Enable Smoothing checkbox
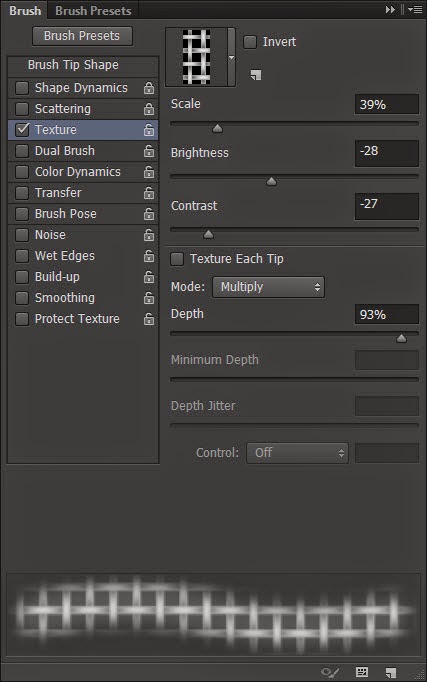The image size is (427, 682). coord(22,298)
